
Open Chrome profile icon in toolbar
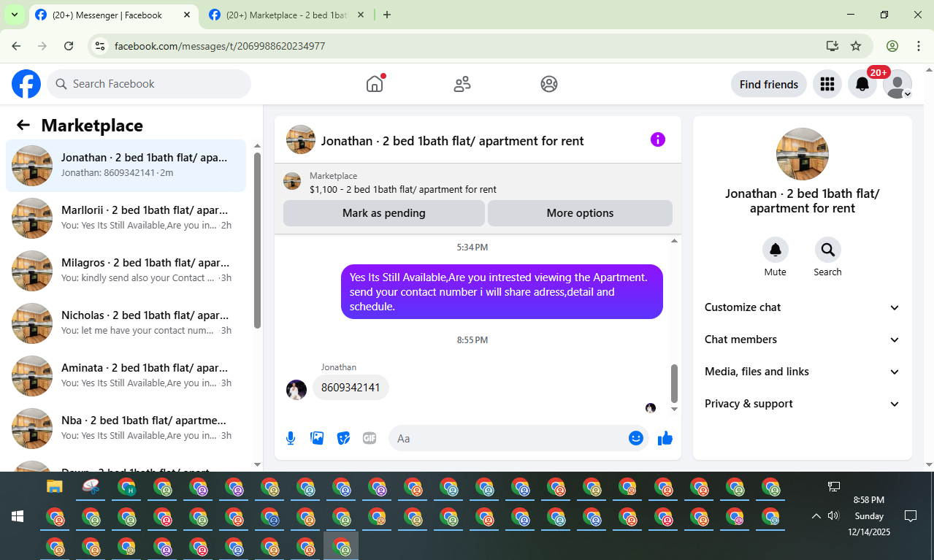pyautogui.click(x=892, y=46)
